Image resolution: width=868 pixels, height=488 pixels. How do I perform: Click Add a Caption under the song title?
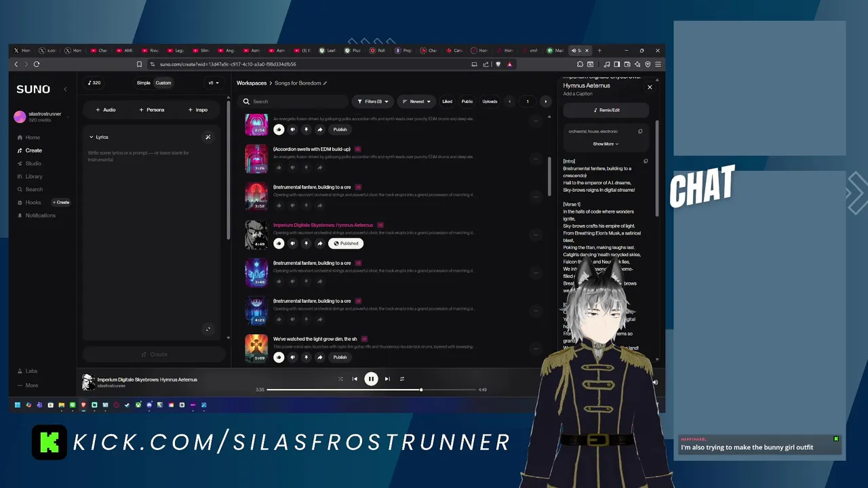point(578,94)
